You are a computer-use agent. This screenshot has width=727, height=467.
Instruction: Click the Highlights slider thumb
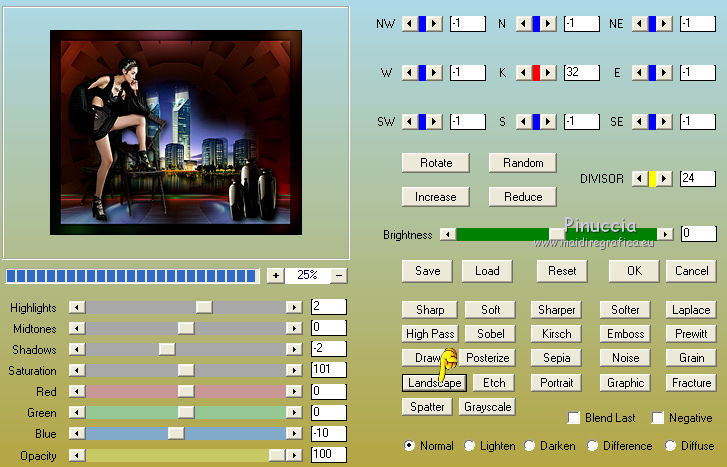click(x=204, y=307)
